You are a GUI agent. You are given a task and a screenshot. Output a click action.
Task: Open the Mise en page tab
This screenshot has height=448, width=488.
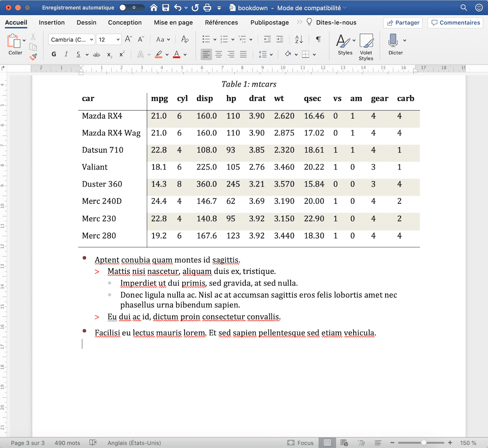pyautogui.click(x=173, y=23)
